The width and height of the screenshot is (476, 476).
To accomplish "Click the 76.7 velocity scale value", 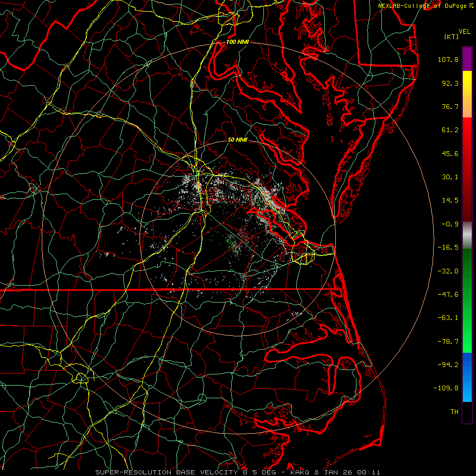I will (450, 106).
